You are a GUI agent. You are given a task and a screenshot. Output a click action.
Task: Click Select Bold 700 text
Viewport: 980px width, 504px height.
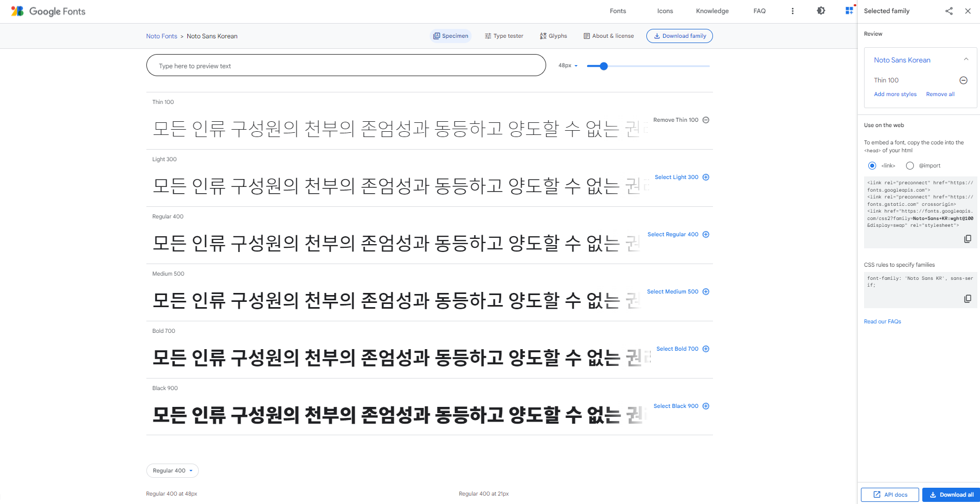click(677, 349)
